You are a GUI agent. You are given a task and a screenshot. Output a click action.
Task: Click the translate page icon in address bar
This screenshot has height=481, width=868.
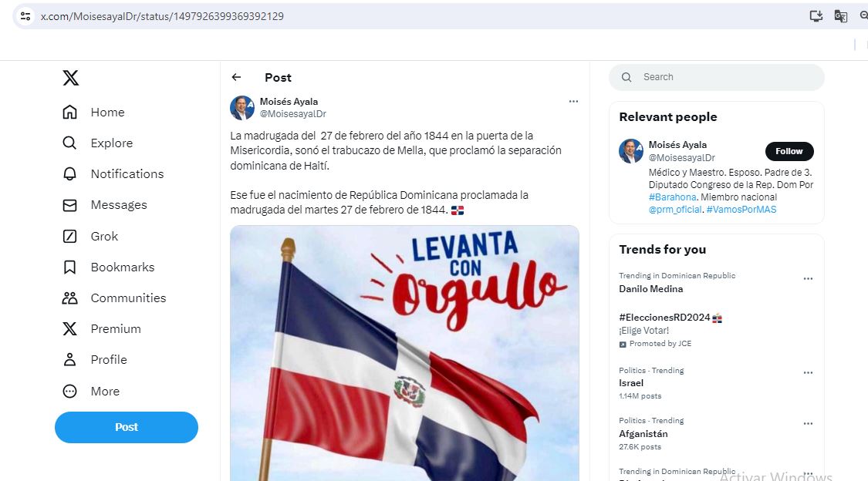tap(840, 16)
